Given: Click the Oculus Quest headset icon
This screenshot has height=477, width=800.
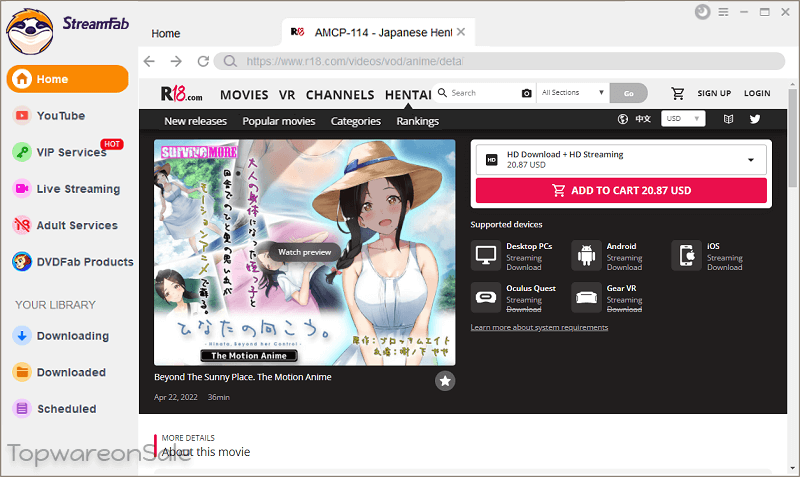Looking at the screenshot, I should coord(485,297).
